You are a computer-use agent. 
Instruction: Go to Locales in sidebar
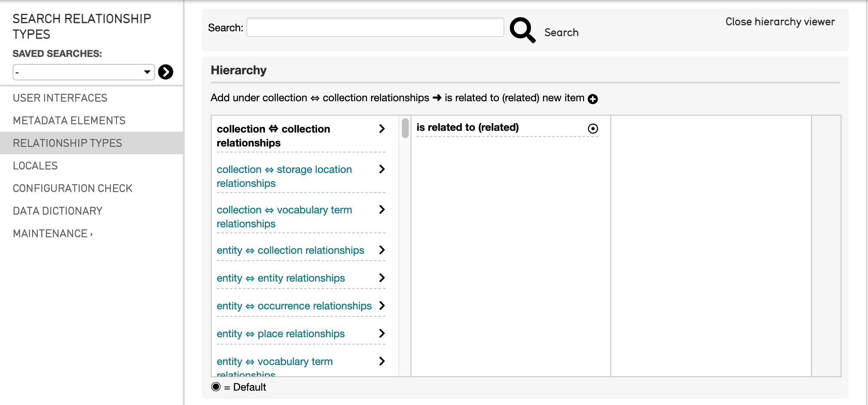pyautogui.click(x=35, y=166)
